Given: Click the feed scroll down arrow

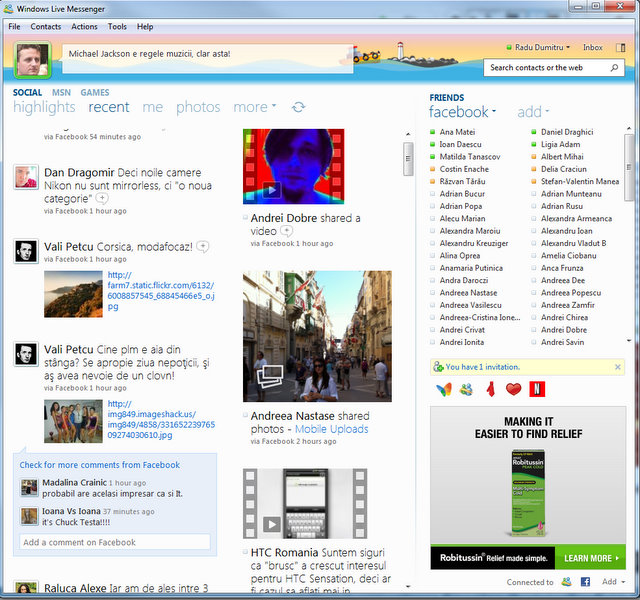Looking at the screenshot, I should (x=408, y=587).
